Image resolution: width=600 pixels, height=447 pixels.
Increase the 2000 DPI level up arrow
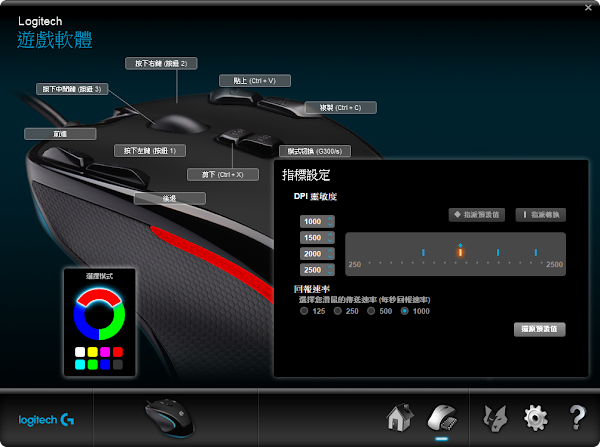tap(330, 251)
